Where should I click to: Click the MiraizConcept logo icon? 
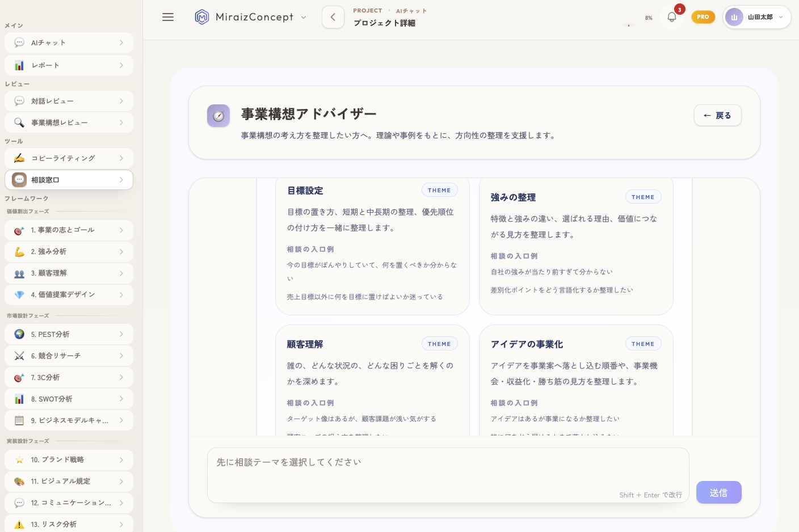[x=202, y=17]
